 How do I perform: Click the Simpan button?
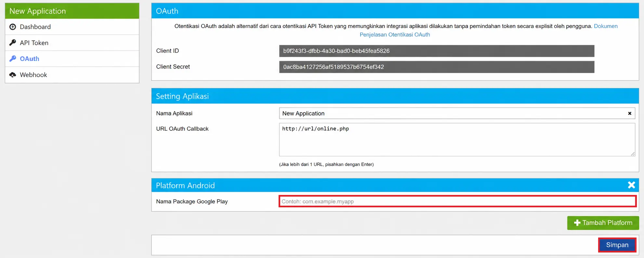click(x=617, y=245)
